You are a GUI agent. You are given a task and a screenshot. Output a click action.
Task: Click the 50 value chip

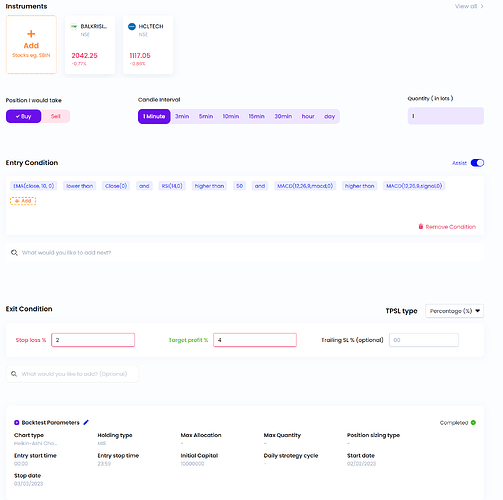[x=239, y=186]
